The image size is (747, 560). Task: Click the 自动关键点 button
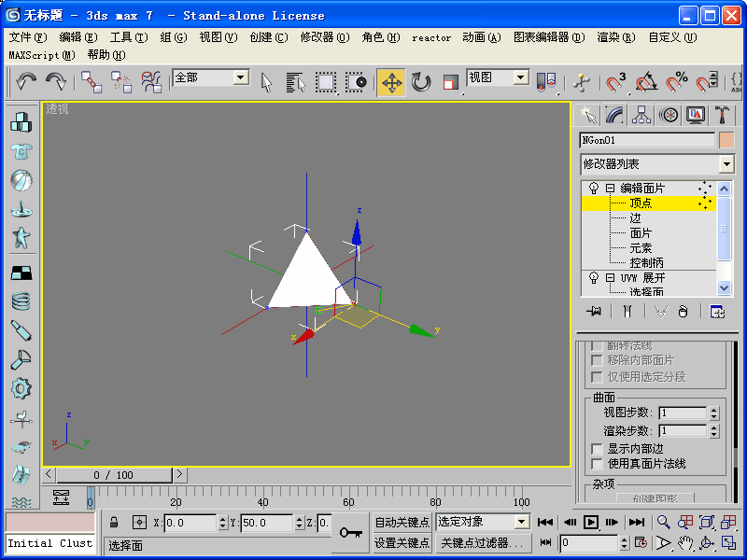[x=402, y=522]
